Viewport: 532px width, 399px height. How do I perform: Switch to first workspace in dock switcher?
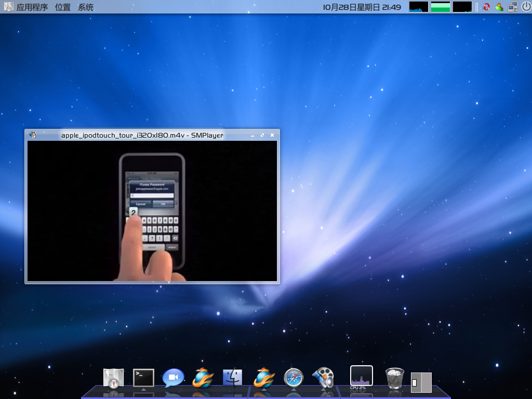point(416,382)
